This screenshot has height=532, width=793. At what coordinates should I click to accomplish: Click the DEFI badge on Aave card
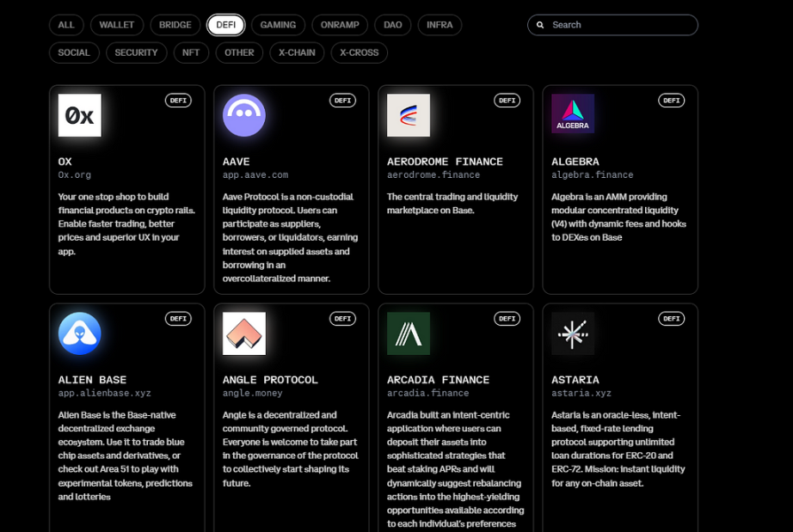click(342, 101)
